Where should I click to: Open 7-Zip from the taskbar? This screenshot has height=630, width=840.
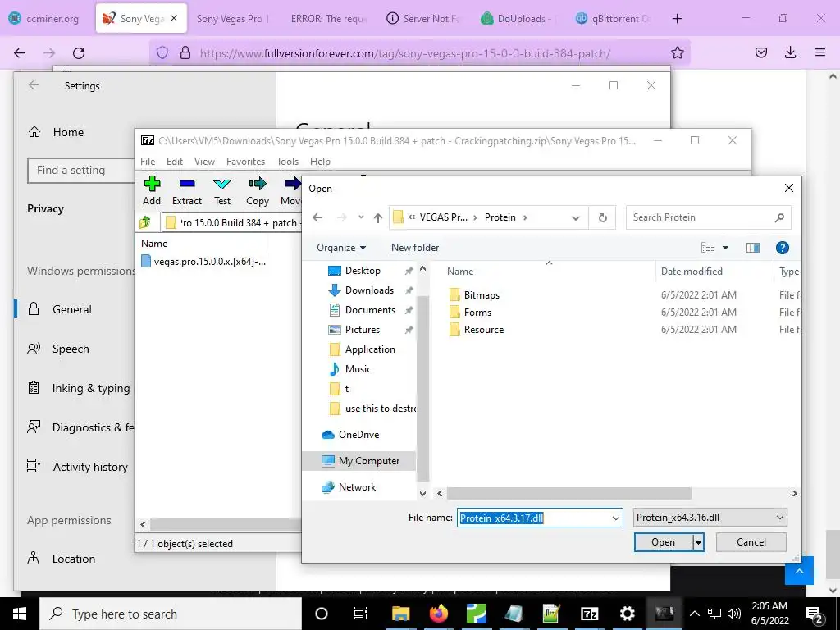(x=589, y=614)
